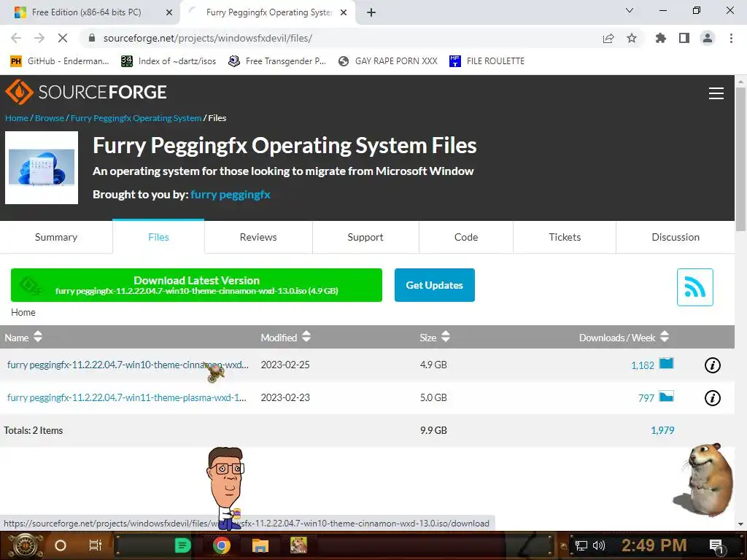Sort by Downloads / Week

click(x=624, y=337)
